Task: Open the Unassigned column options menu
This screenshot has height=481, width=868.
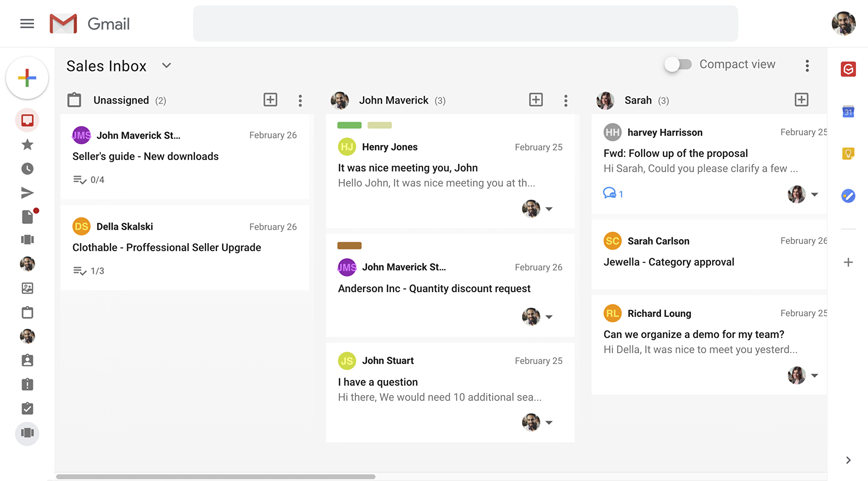Action: 300,100
